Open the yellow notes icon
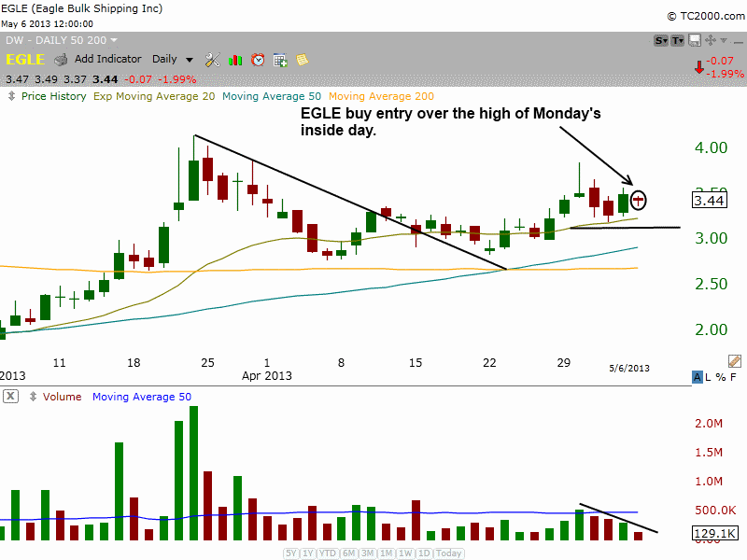Screen dimensions: 747x560 coord(302,60)
